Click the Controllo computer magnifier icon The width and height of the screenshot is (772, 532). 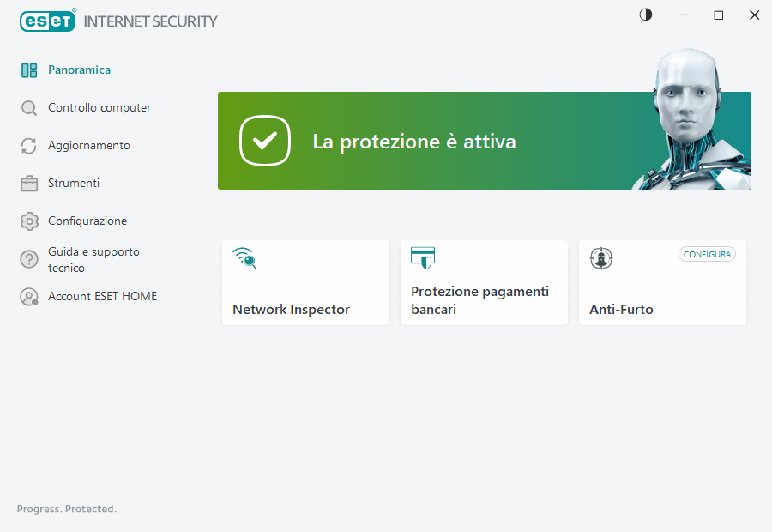point(29,108)
